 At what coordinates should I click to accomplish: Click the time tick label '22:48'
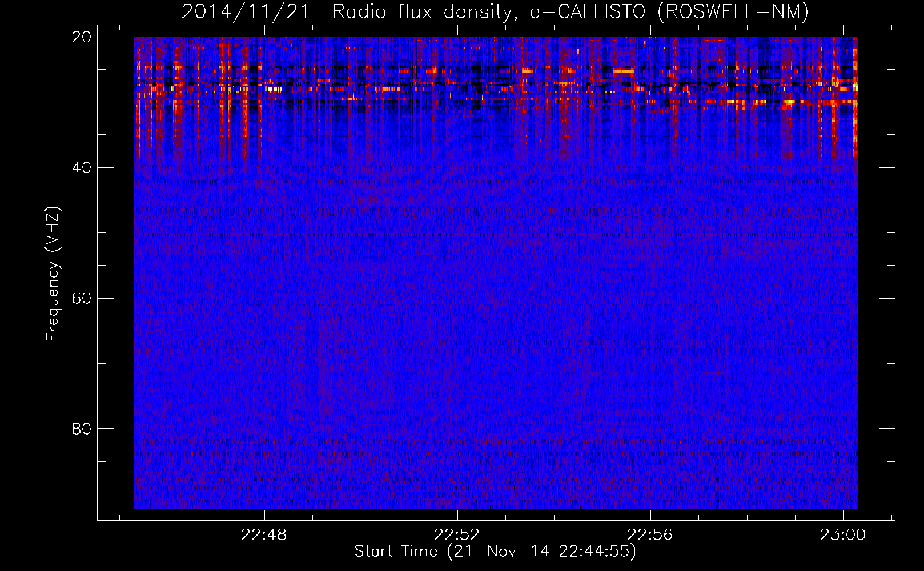click(x=264, y=535)
